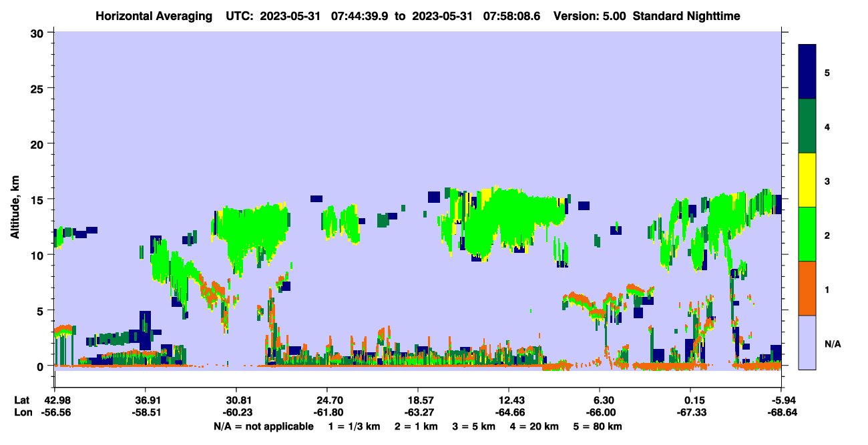This screenshot has height=445, width=868.
Task: Click the yellow color bar segment labeled 3
Action: [807, 180]
